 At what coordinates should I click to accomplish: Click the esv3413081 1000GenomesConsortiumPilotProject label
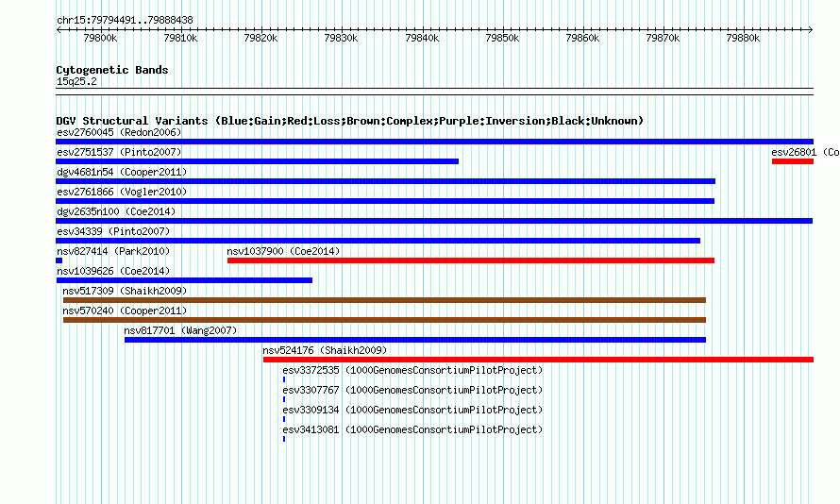pyautogui.click(x=412, y=429)
